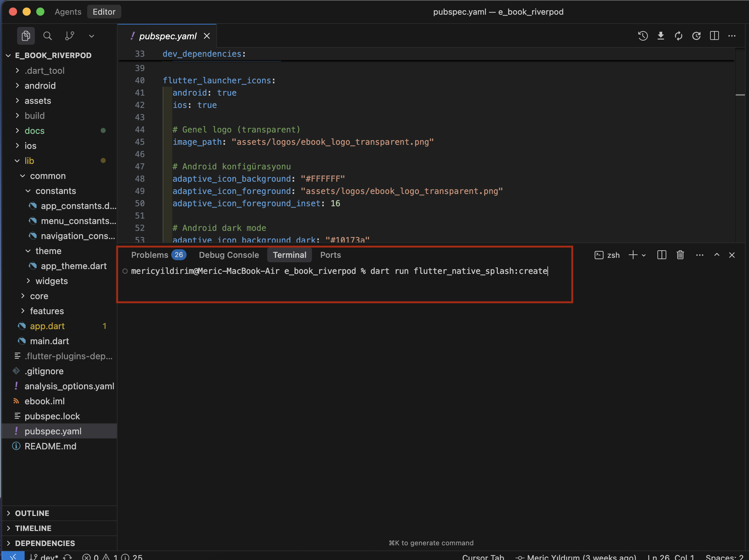
Task: Click into the terminal command line
Action: pos(342,271)
